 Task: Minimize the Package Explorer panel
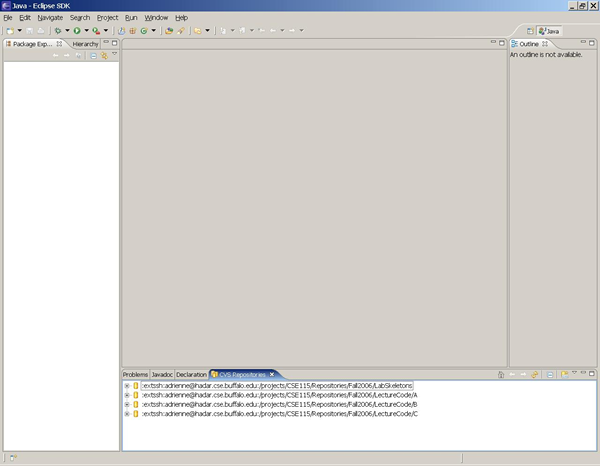point(104,44)
